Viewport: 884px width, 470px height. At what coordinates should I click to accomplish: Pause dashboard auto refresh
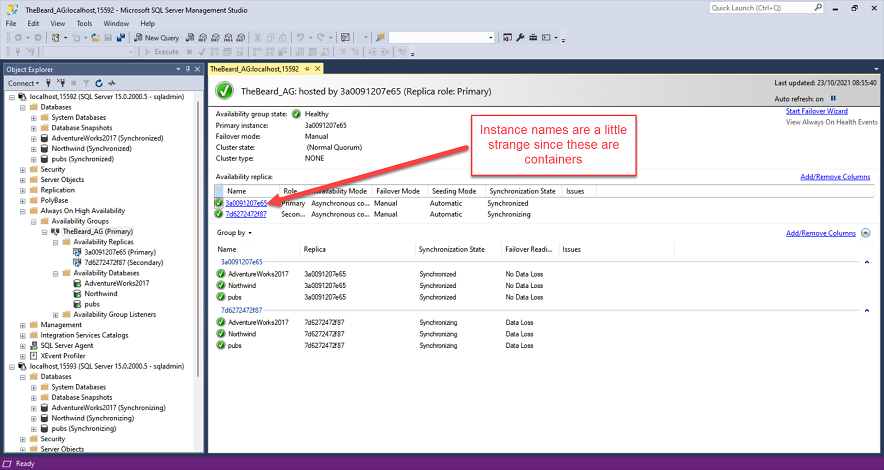833,99
